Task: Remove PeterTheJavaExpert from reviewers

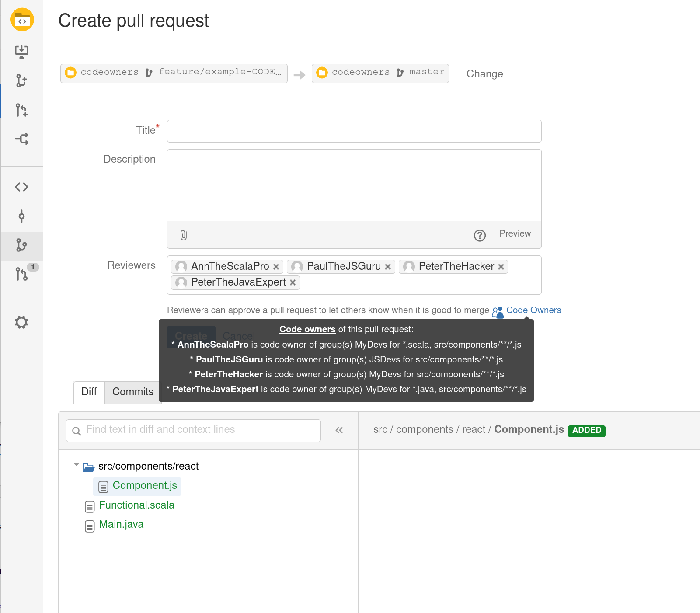Action: [293, 282]
